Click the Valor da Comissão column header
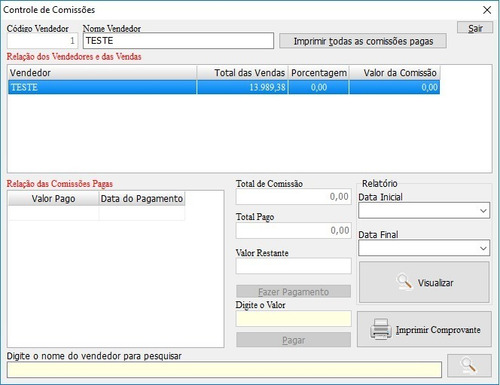 tap(395, 73)
